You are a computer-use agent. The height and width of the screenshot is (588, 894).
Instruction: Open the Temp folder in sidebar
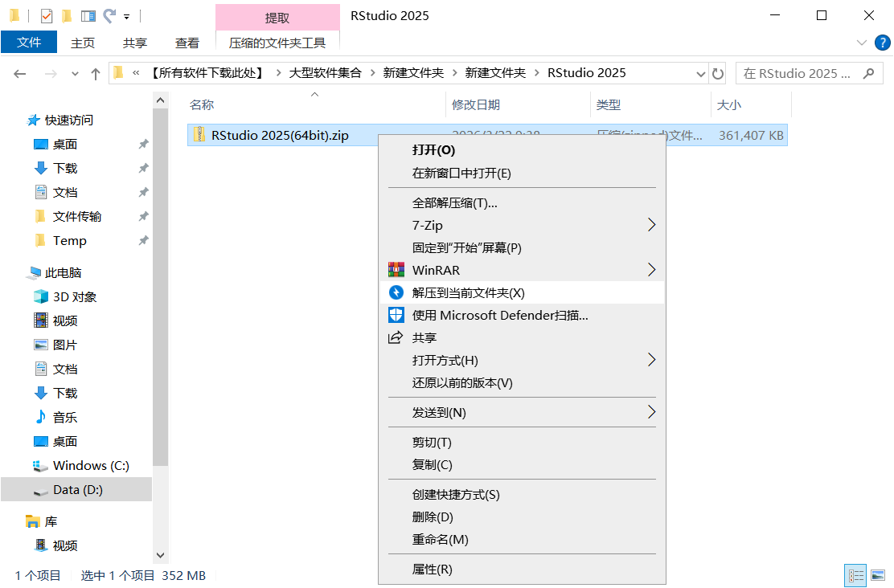pos(70,240)
